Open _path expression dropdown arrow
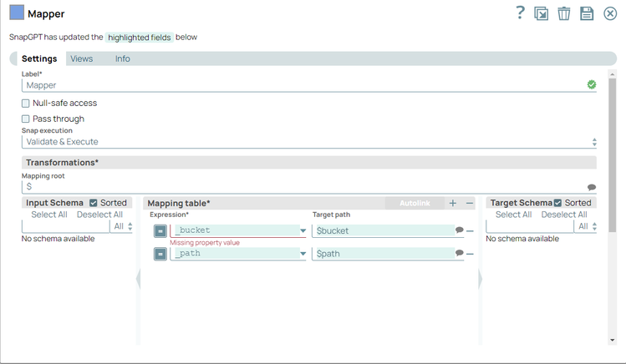The width and height of the screenshot is (626, 364). [x=303, y=254]
